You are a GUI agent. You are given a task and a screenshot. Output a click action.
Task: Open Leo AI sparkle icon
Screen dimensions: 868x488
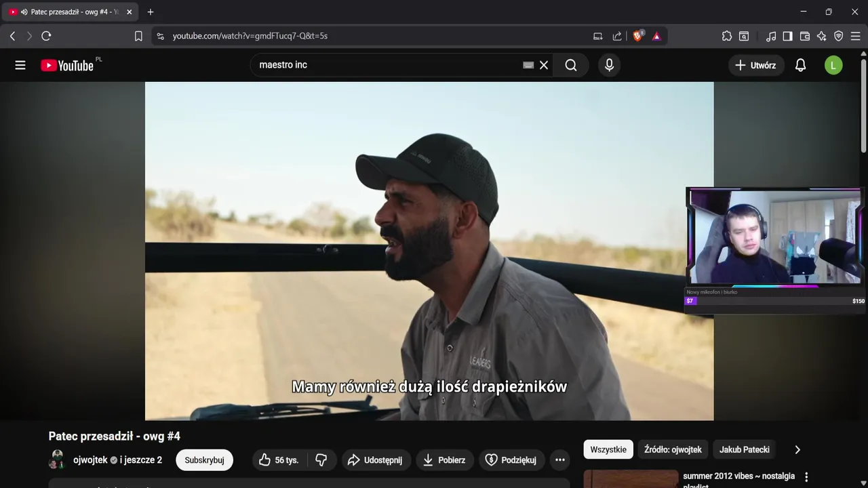822,36
